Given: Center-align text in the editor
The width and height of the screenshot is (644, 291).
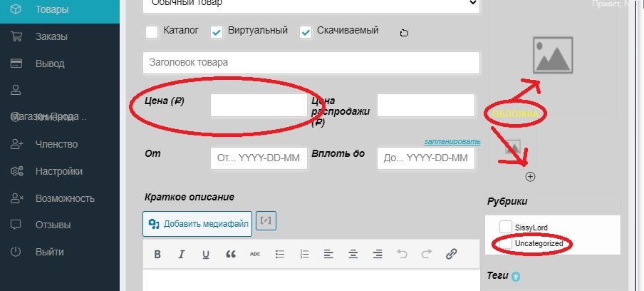Looking at the screenshot, I should coord(353,254).
